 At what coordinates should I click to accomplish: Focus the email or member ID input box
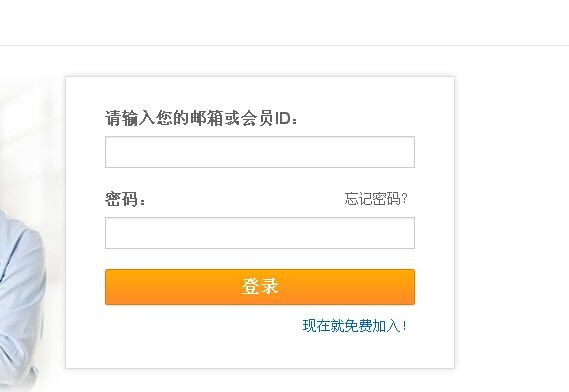[x=260, y=152]
